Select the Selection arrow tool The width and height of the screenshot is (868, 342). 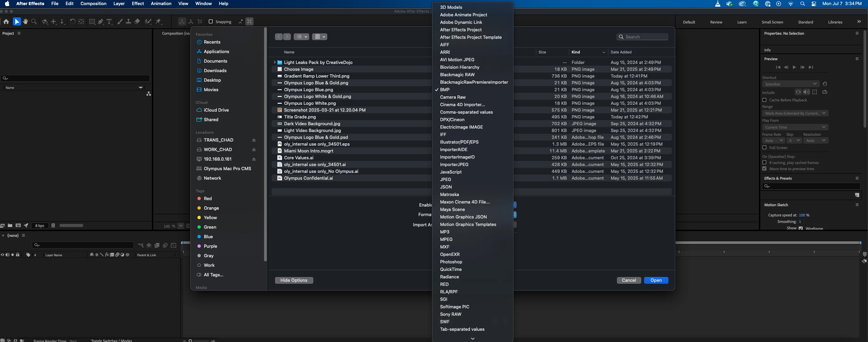click(17, 22)
